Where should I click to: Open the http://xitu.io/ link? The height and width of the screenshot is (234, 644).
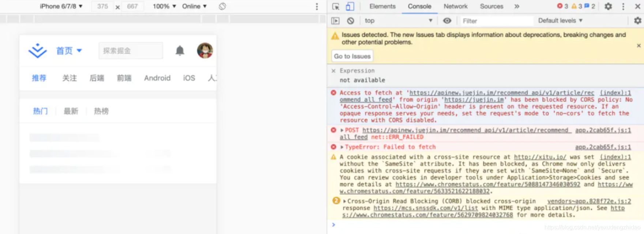540,157
